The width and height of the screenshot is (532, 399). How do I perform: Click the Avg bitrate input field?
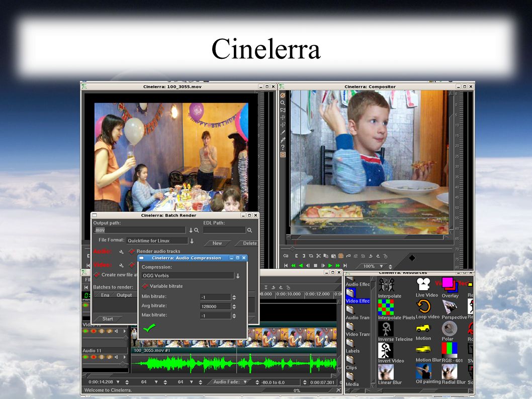point(215,306)
